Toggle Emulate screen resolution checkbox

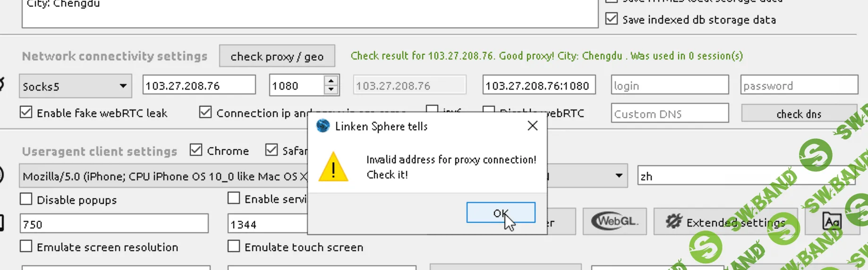point(26,246)
